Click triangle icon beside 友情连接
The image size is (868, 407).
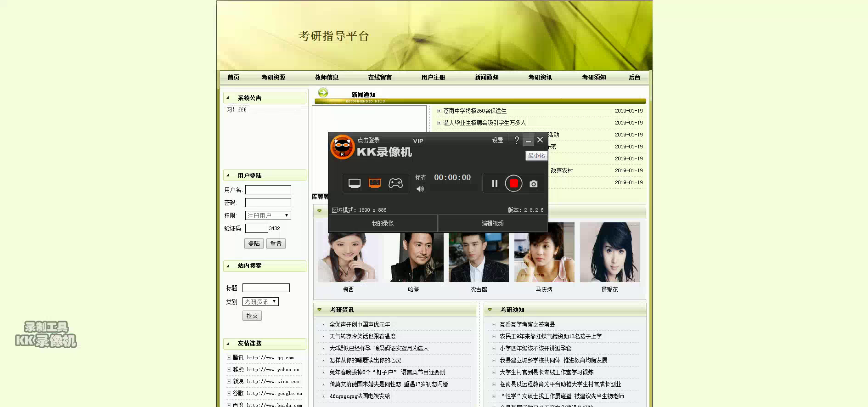coord(228,343)
